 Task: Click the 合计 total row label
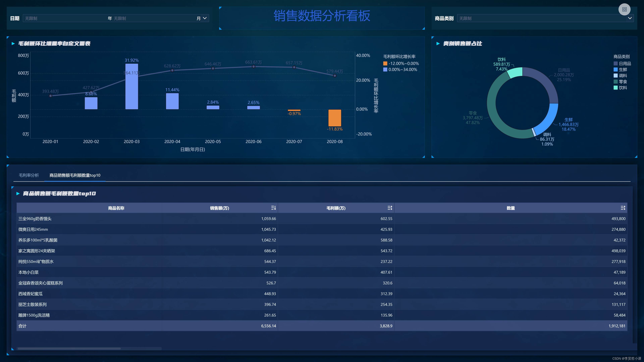click(22, 326)
